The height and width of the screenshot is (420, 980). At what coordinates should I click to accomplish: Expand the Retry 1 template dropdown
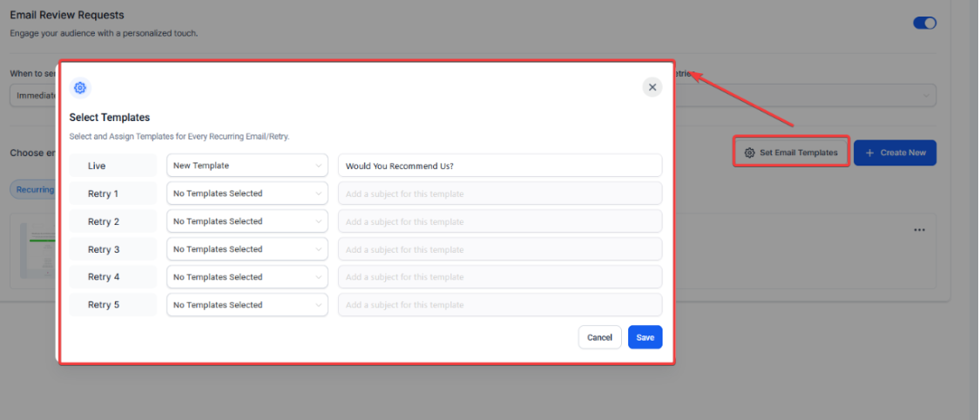click(x=247, y=193)
